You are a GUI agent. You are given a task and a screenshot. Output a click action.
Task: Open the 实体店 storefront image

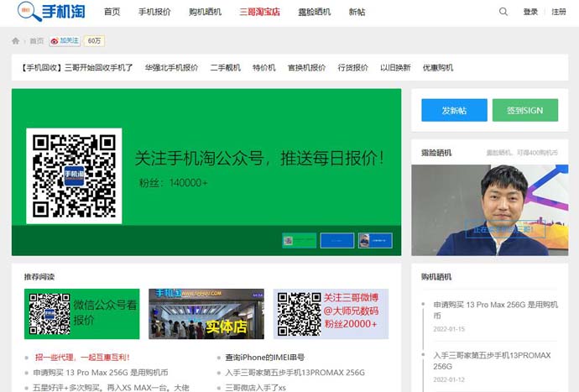pyautogui.click(x=206, y=314)
